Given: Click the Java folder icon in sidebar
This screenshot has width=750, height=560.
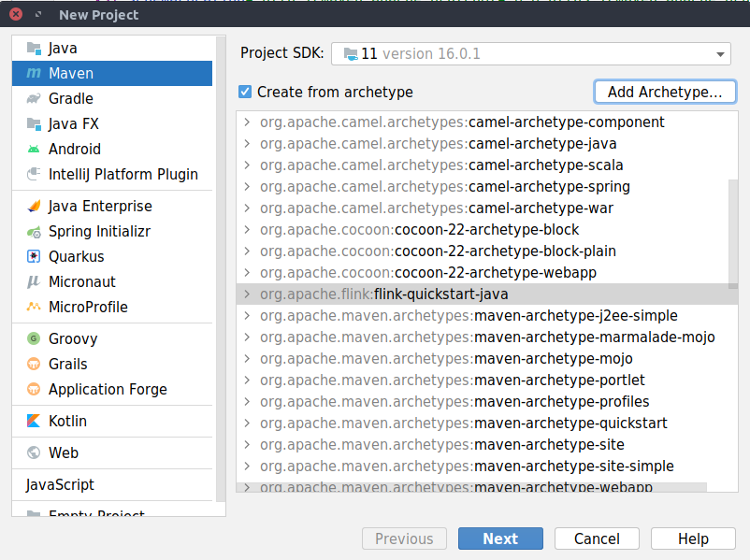Looking at the screenshot, I should [x=34, y=49].
